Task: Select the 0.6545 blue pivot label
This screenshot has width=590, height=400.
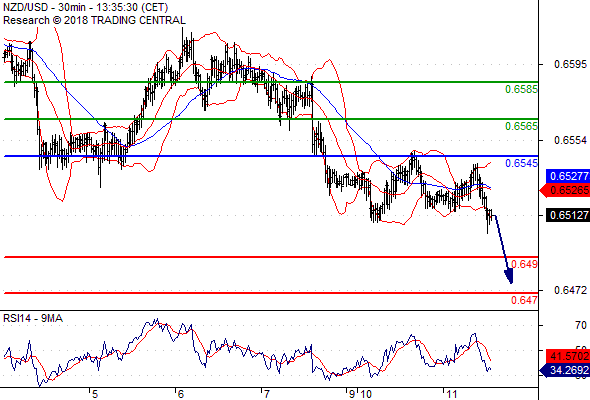Action: (522, 163)
